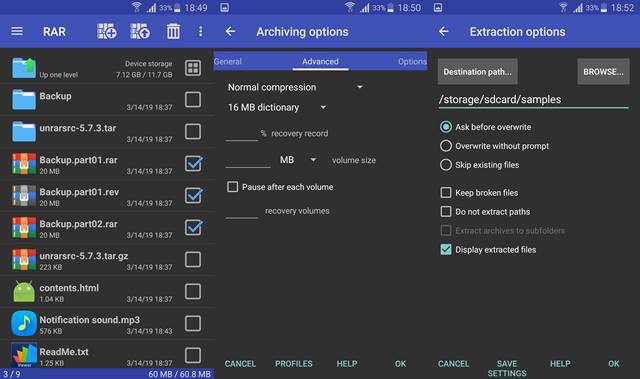Switch to the General tab

tap(228, 62)
